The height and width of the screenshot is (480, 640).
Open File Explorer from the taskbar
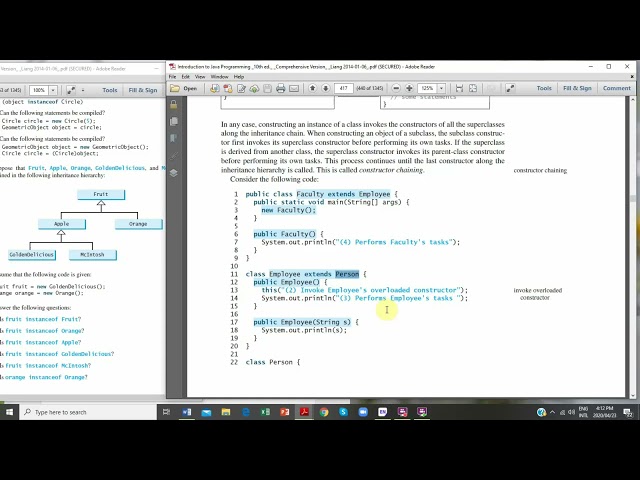(x=226, y=412)
